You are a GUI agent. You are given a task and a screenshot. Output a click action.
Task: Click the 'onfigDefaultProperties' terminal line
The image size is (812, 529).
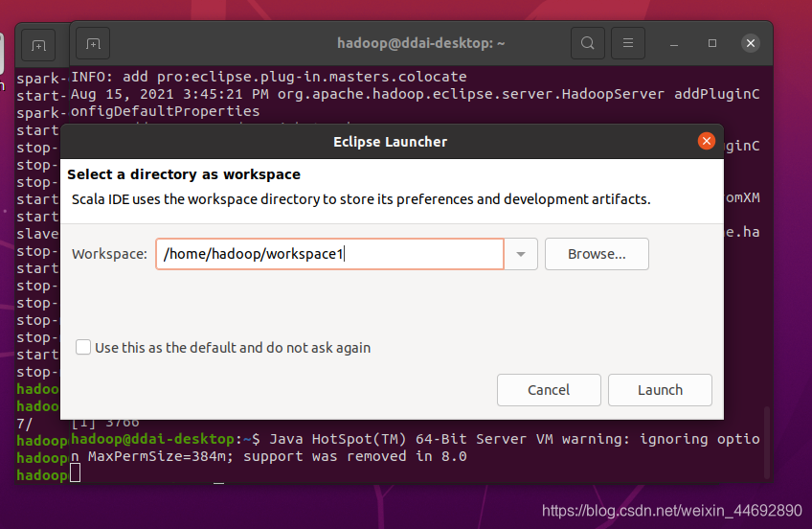coord(166,111)
